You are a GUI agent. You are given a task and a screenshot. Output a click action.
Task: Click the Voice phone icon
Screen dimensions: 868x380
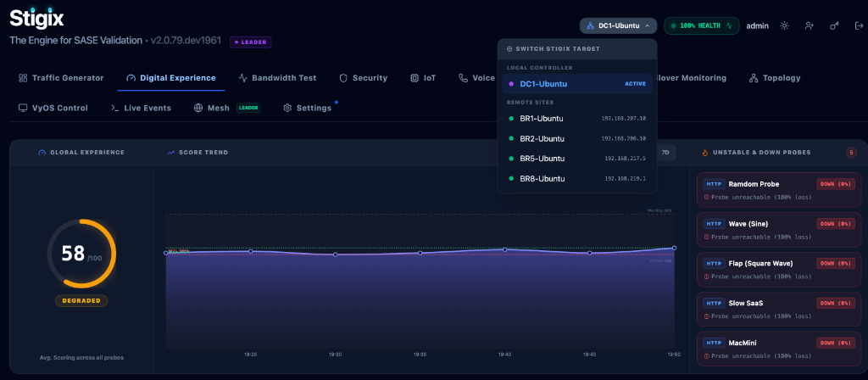click(x=463, y=78)
